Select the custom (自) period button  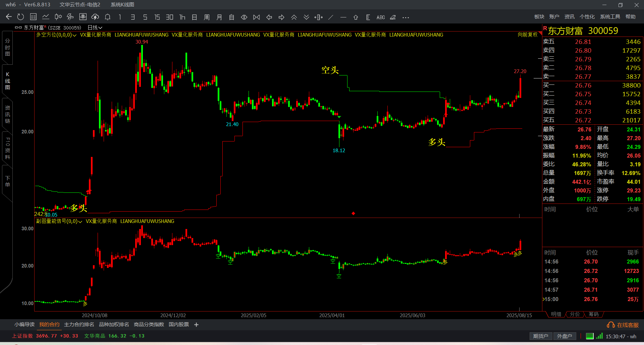click(x=231, y=17)
